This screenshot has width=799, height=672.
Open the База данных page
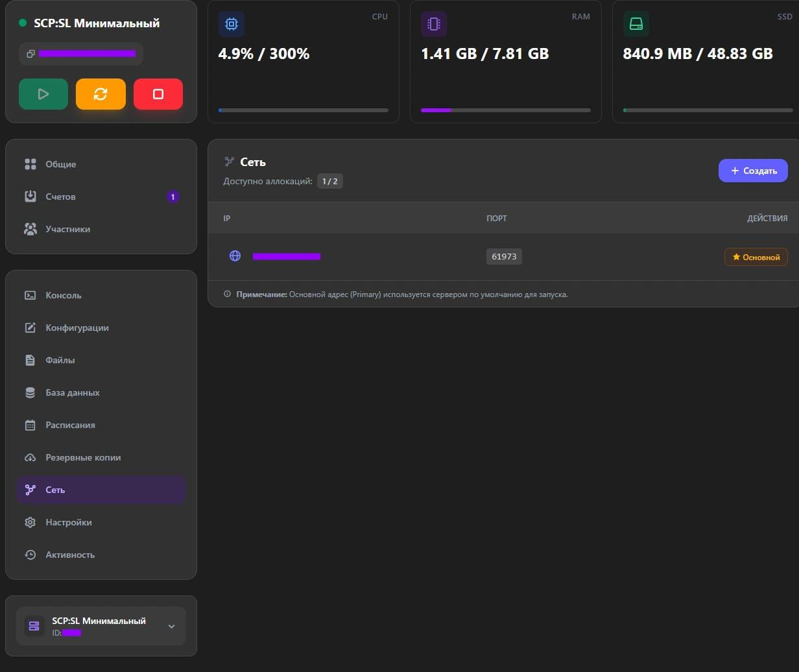point(101,392)
